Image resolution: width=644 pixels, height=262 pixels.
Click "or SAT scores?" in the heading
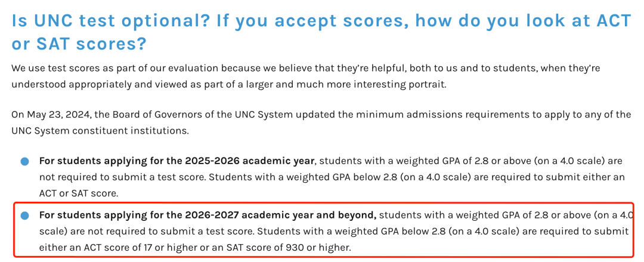[79, 44]
